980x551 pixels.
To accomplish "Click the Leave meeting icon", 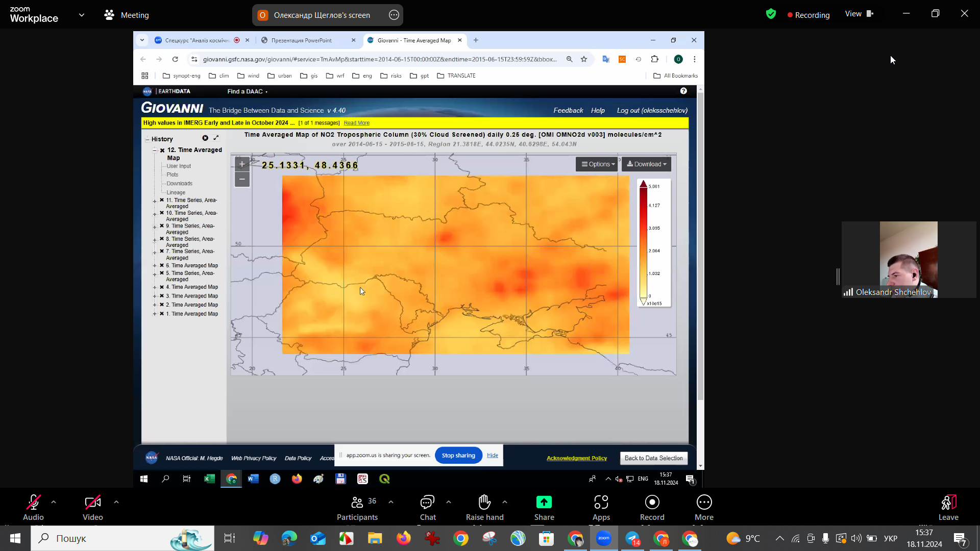I will (948, 503).
